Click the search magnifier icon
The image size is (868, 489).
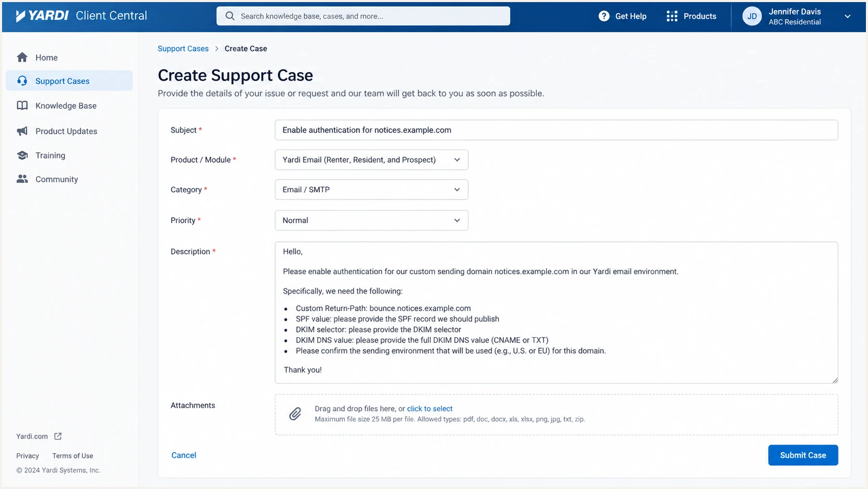pyautogui.click(x=230, y=16)
